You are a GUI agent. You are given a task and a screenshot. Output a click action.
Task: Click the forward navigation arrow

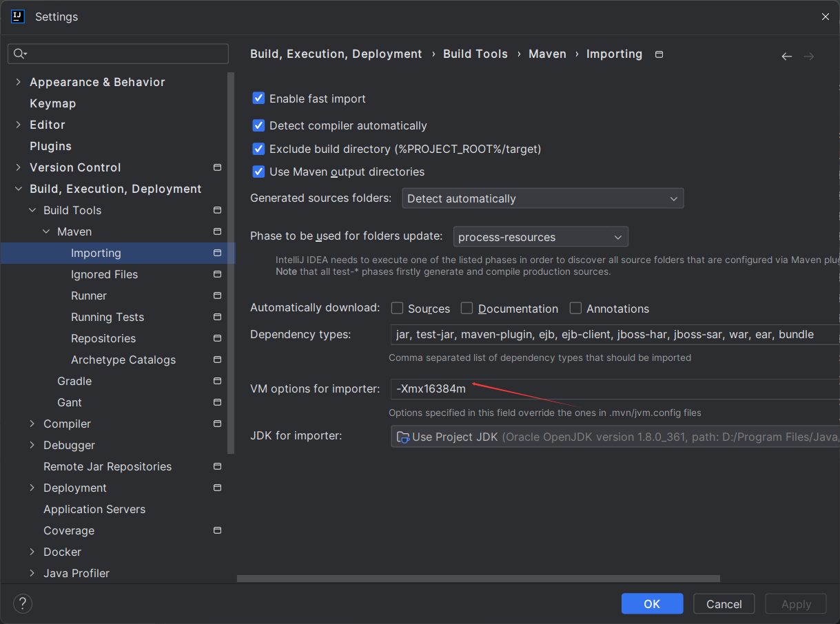(x=809, y=56)
